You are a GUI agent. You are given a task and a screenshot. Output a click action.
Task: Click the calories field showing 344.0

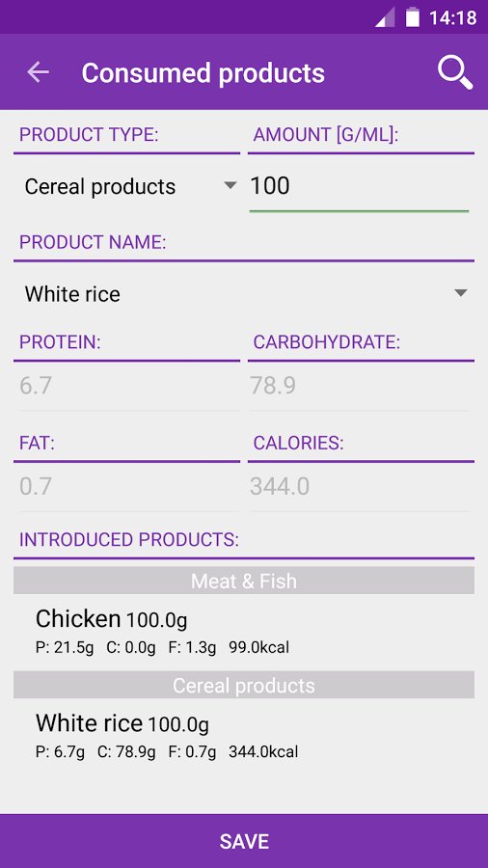click(x=359, y=487)
